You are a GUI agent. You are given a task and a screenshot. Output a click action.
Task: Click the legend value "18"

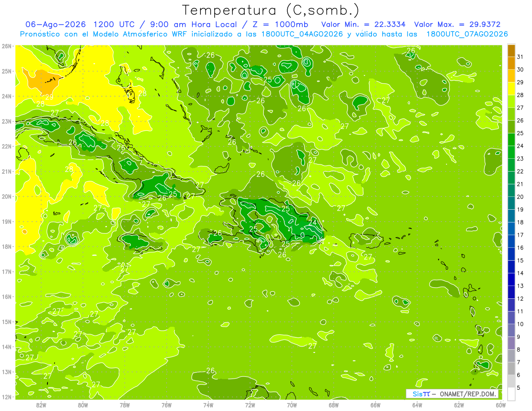click(520, 223)
